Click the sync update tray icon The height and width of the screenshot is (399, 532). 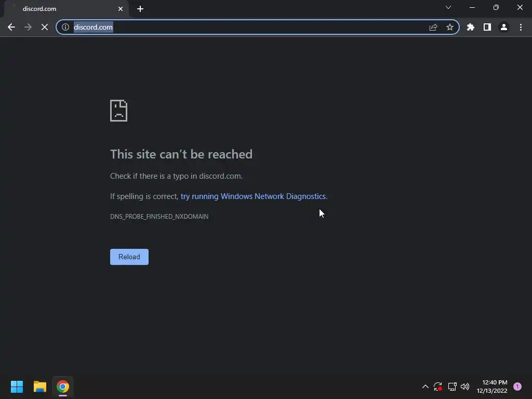click(x=437, y=387)
